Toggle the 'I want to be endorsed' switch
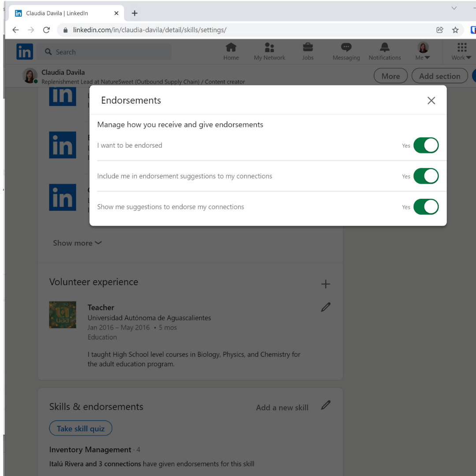The height and width of the screenshot is (476, 476). tap(426, 145)
